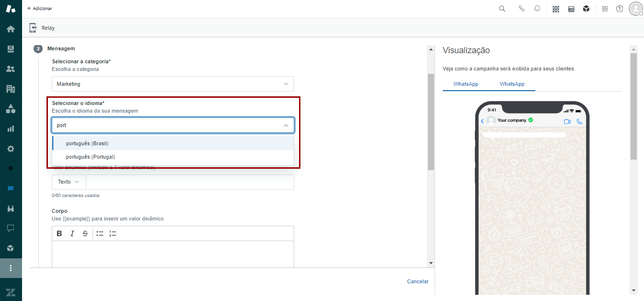Click the Adicionar button in header

[40, 9]
